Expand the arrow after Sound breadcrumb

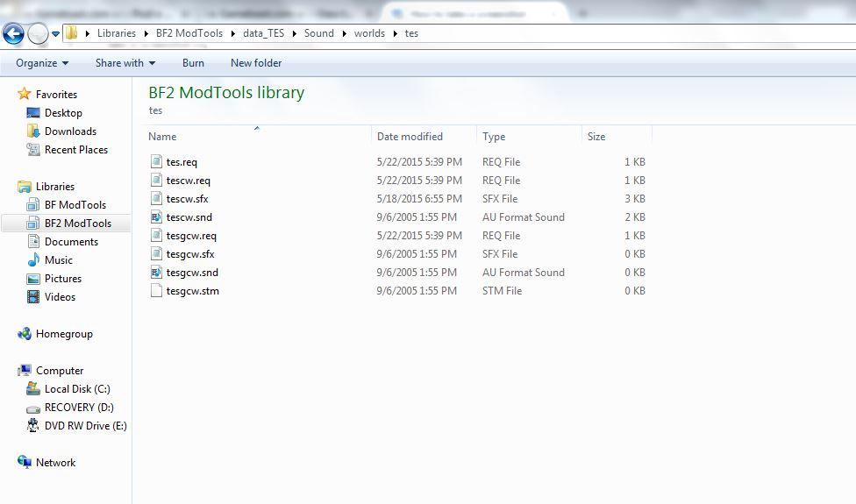pos(344,34)
